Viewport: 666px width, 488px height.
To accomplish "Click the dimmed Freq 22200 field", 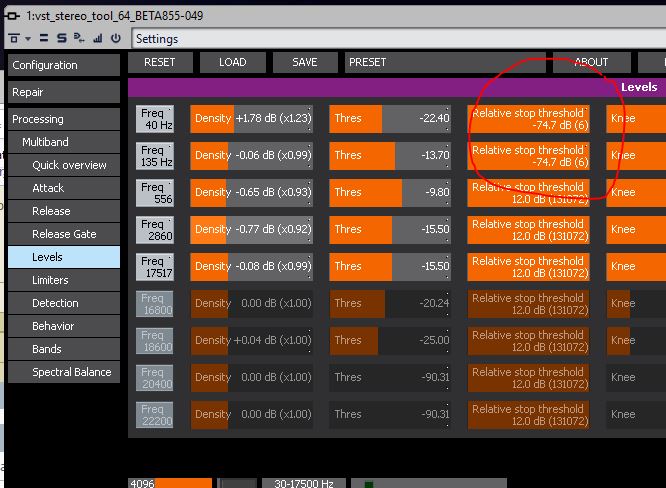I will [155, 415].
